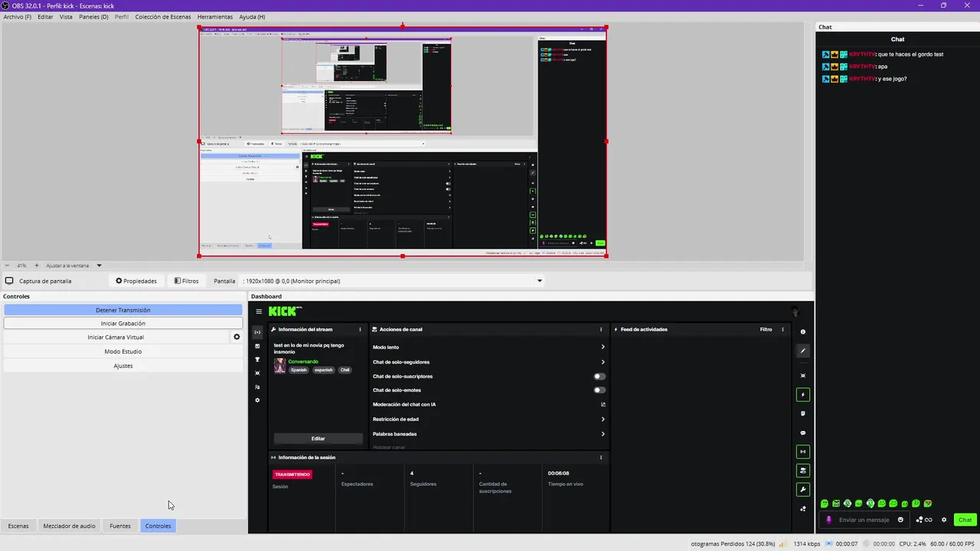Open the Pantalla monitor dropdown
This screenshot has width=980, height=551.
click(391, 281)
